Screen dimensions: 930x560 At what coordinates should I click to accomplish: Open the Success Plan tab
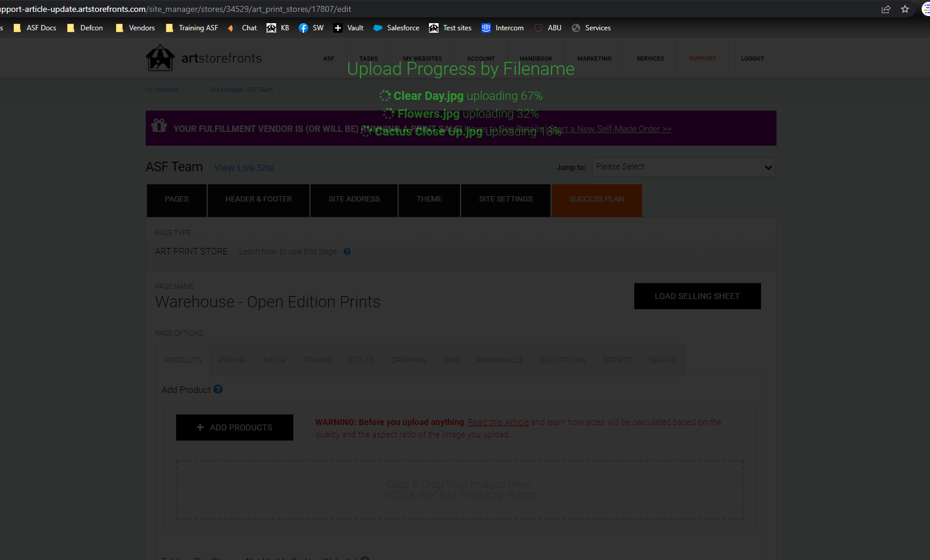[x=597, y=200]
